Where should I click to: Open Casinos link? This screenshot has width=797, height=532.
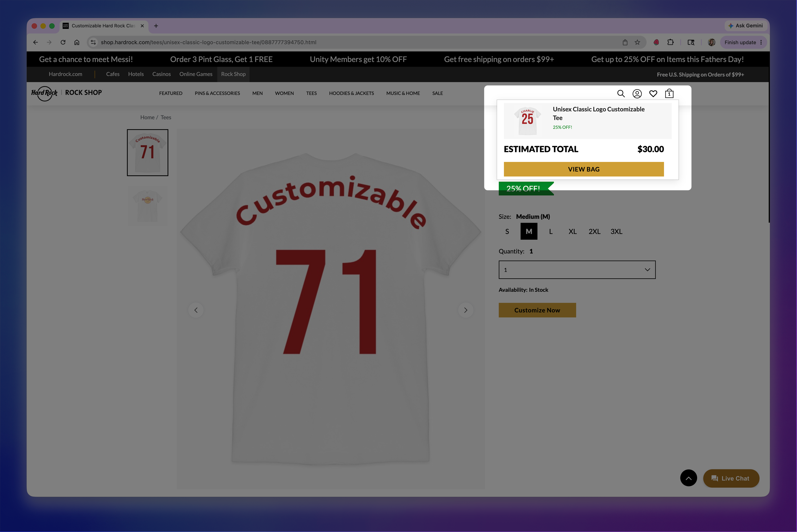coord(161,74)
